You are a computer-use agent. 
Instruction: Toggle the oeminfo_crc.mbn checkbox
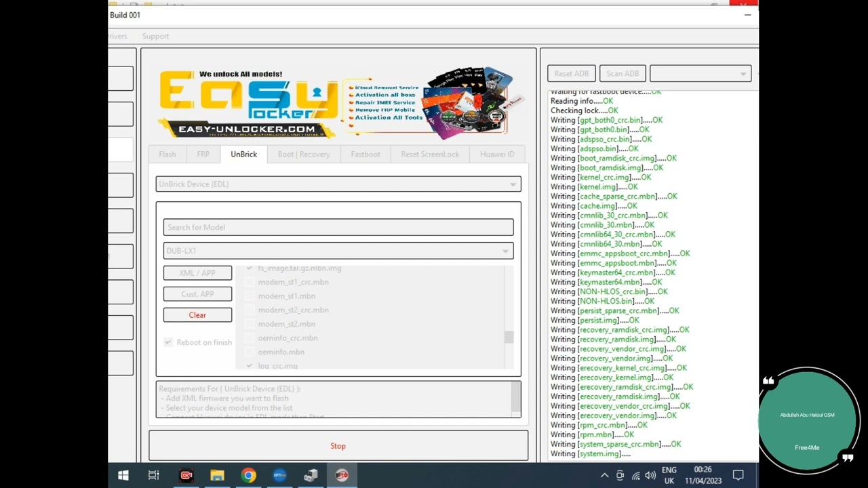pyautogui.click(x=250, y=338)
